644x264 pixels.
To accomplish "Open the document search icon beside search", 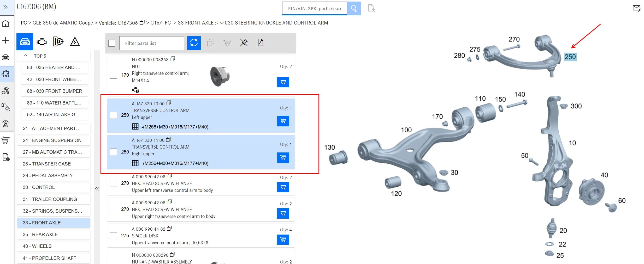I will 371,8.
